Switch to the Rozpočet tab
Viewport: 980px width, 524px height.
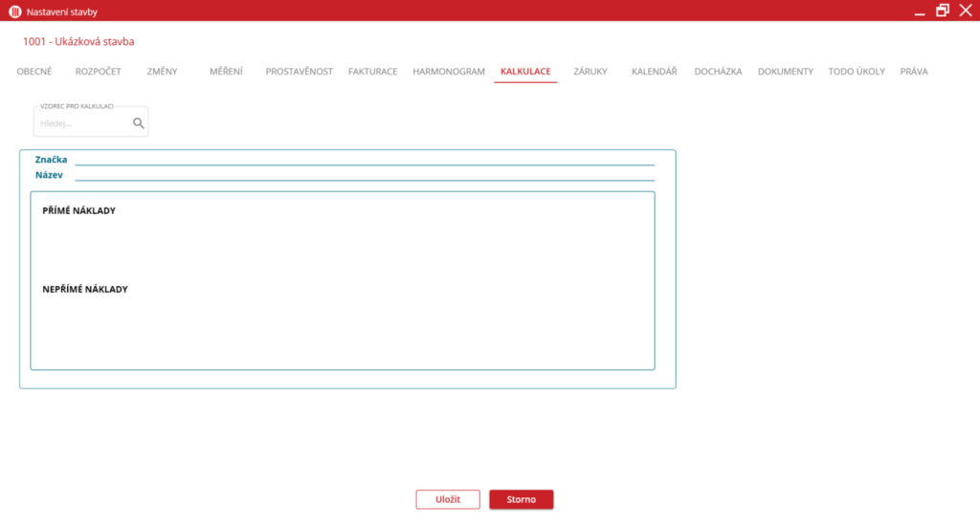click(x=98, y=72)
